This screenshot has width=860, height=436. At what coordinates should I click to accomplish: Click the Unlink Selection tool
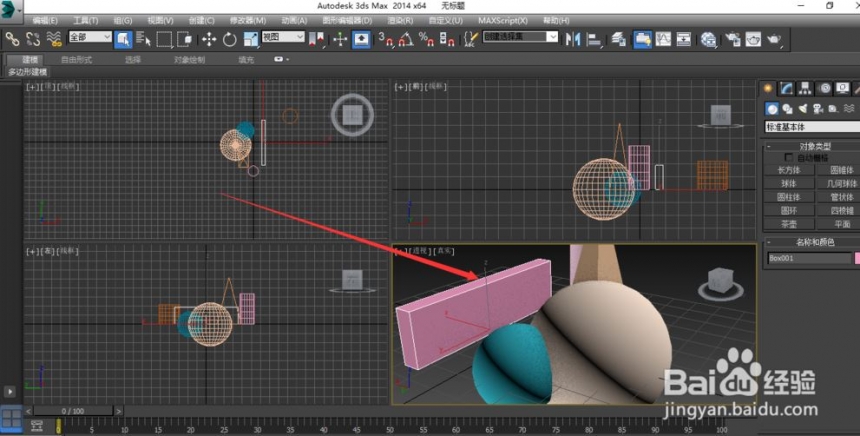point(33,39)
